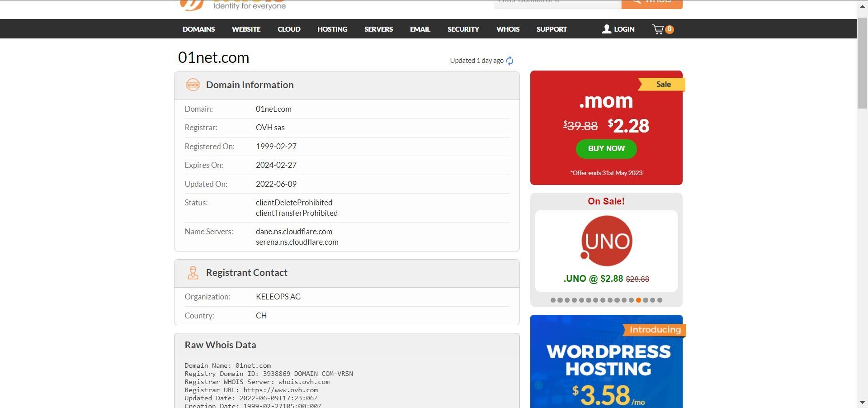Click the red UNO logo

tap(606, 241)
